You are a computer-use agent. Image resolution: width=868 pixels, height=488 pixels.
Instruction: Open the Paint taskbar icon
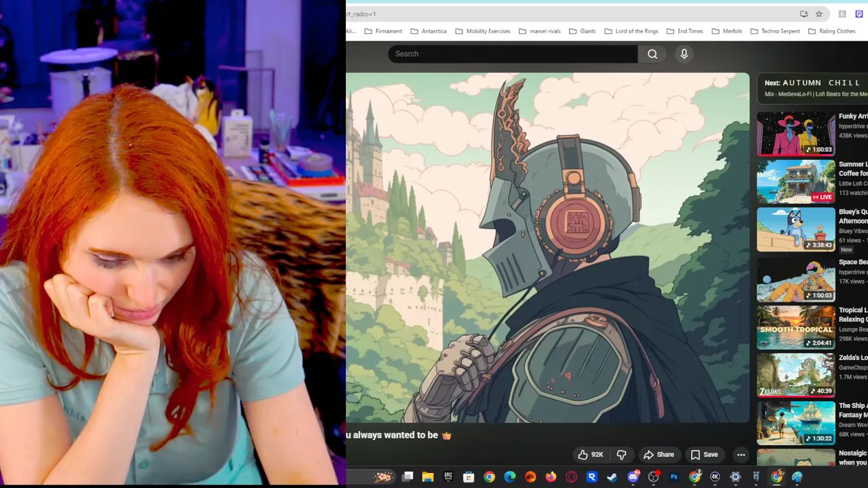pos(797,477)
